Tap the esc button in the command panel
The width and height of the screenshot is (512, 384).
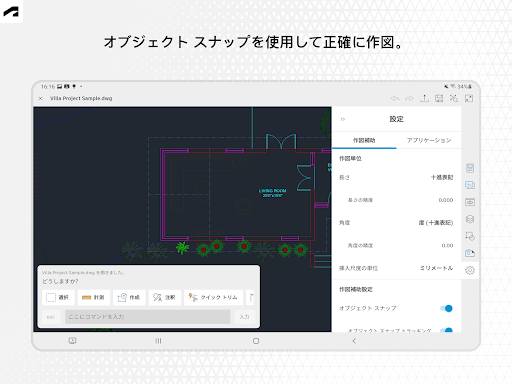51,317
